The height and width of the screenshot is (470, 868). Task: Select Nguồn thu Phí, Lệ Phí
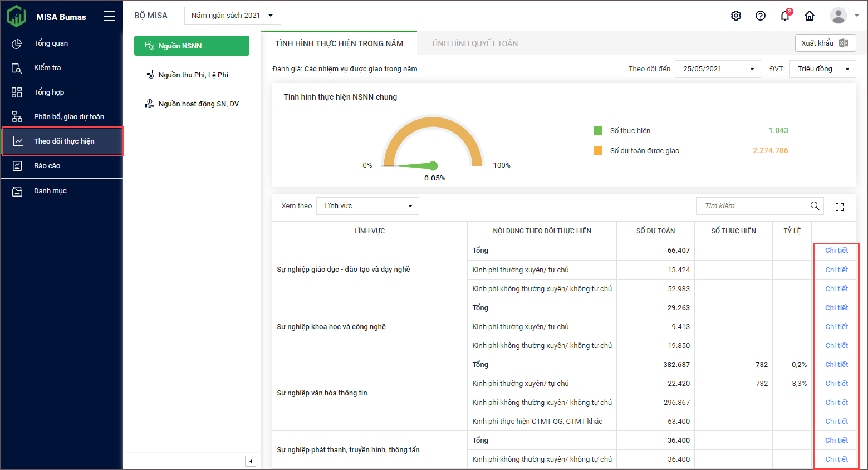(x=193, y=75)
